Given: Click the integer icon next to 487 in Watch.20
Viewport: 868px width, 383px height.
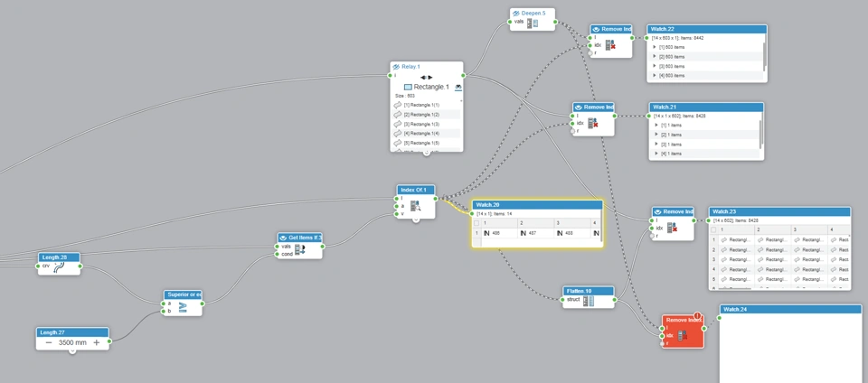Looking at the screenshot, I should [x=524, y=234].
